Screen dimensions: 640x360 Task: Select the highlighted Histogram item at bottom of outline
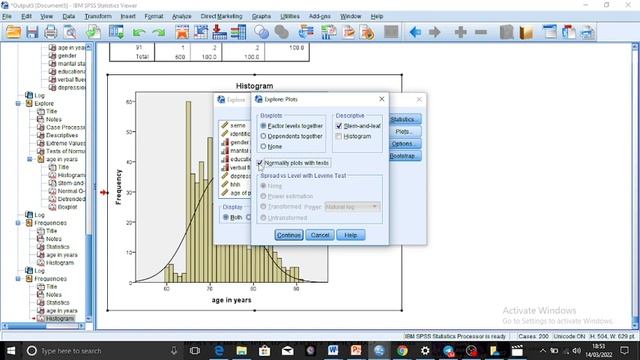pyautogui.click(x=60, y=318)
